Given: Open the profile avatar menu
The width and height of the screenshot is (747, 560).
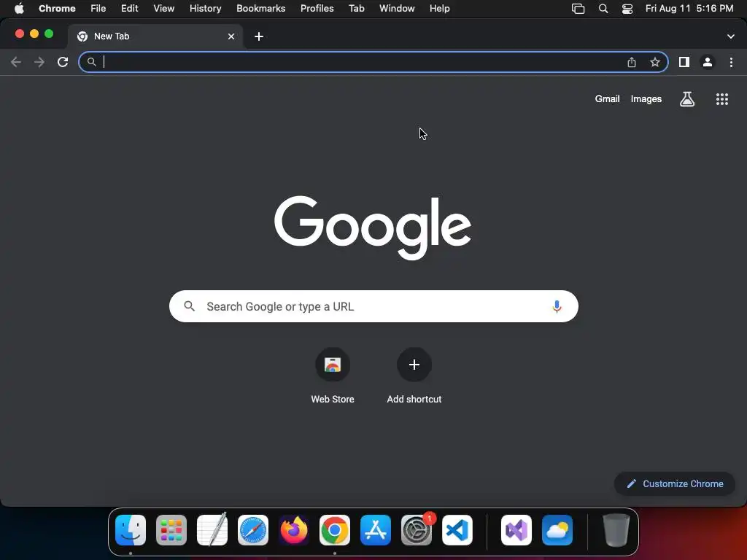Looking at the screenshot, I should coord(708,62).
